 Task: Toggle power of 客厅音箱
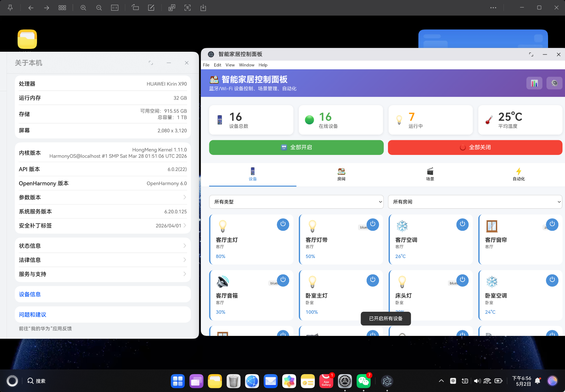(x=283, y=280)
